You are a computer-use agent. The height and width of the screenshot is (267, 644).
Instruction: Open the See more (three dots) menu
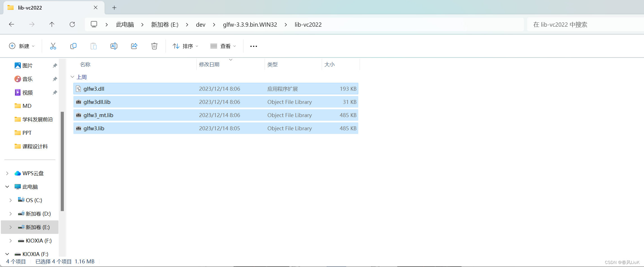(x=254, y=46)
